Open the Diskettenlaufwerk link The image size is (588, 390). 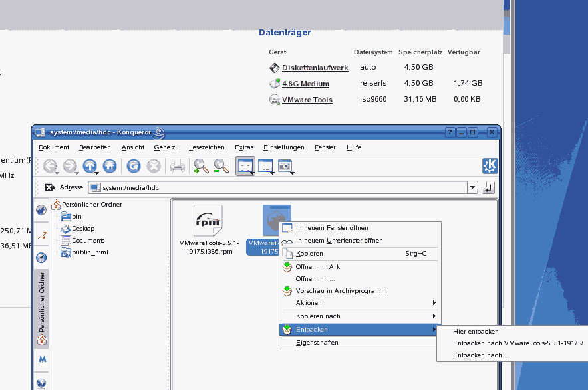tap(315, 68)
